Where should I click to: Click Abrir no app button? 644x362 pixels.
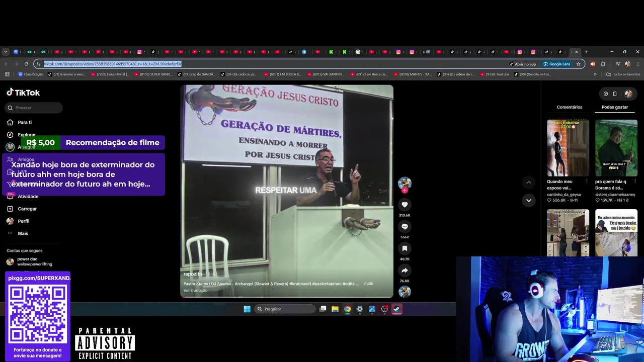523,64
